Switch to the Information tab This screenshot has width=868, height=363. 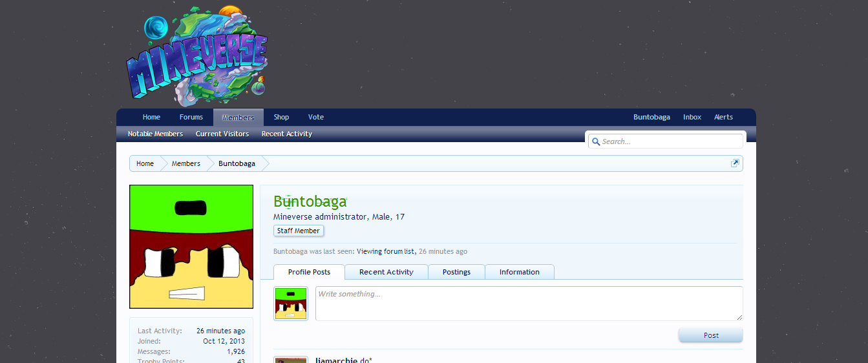[520, 272]
